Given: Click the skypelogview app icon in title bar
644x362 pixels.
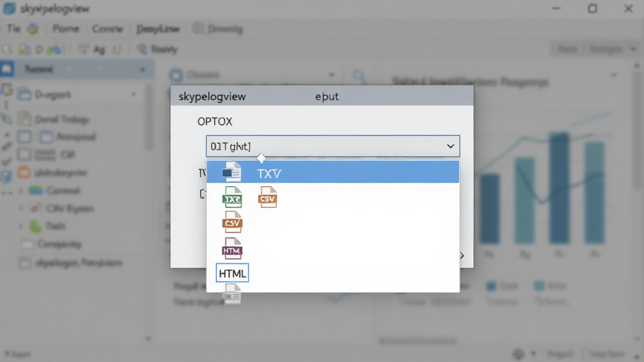Looking at the screenshot, I should [9, 8].
